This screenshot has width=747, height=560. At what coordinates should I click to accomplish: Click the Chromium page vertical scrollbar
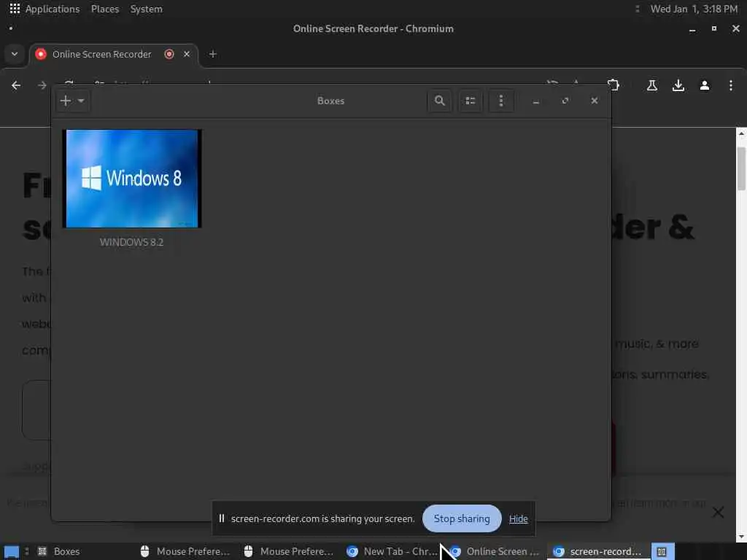click(x=741, y=169)
